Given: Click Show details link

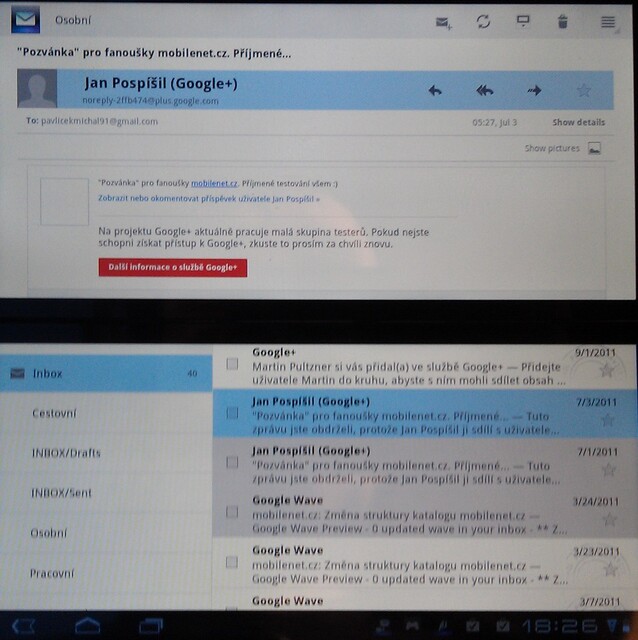Looking at the screenshot, I should [x=578, y=122].
